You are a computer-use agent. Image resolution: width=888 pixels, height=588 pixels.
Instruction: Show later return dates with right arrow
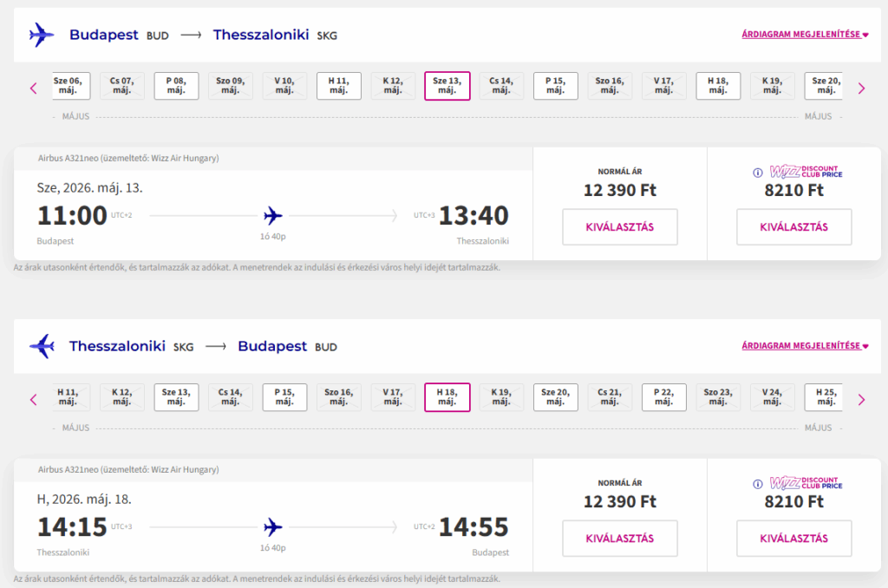[x=861, y=400]
